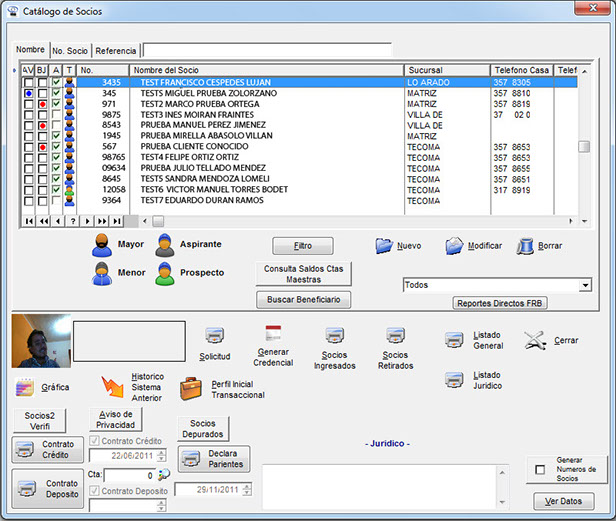
Task: Click the Cerrar scissors icon
Action: (535, 339)
